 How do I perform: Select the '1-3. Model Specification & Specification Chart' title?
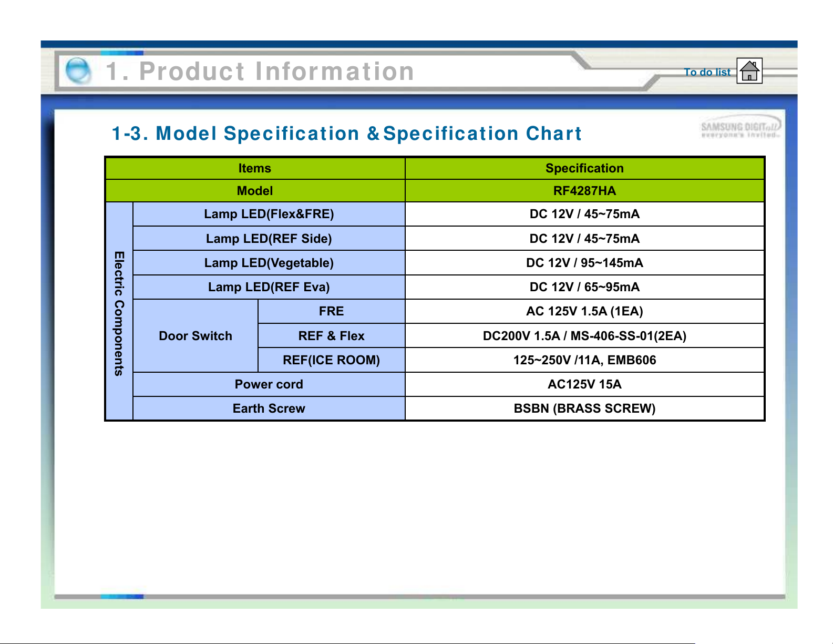pyautogui.click(x=347, y=134)
